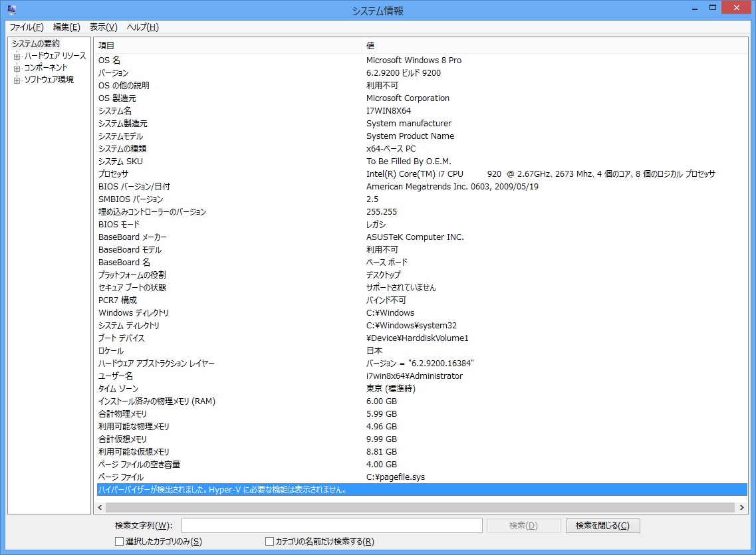Select the 合計物理メモリ row
This screenshot has height=555, width=756.
pyautogui.click(x=422, y=414)
